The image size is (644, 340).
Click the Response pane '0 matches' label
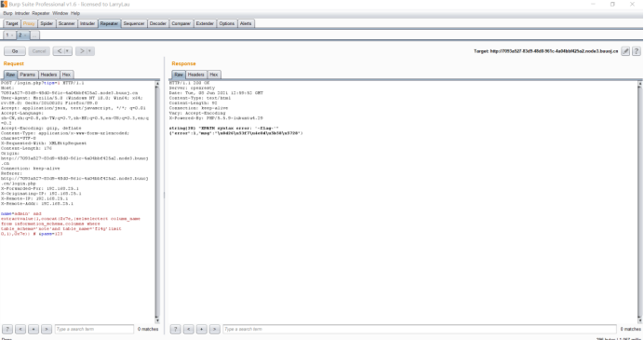click(630, 329)
